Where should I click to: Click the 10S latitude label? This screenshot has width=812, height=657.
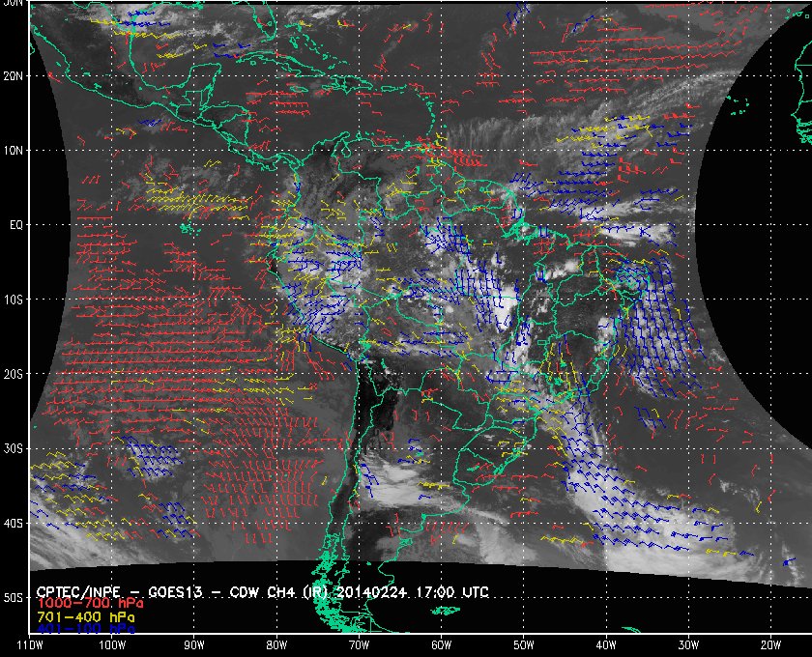pos(13,300)
